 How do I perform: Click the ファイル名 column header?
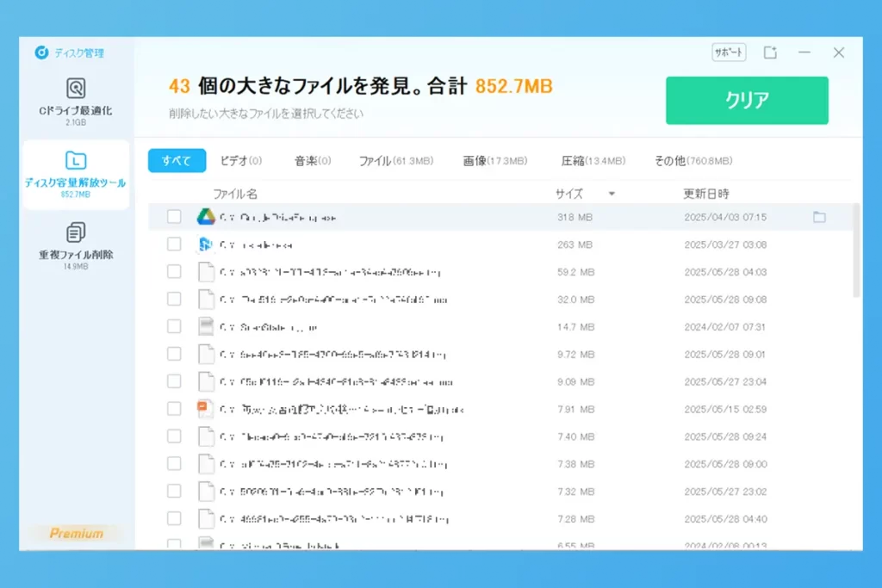click(235, 194)
